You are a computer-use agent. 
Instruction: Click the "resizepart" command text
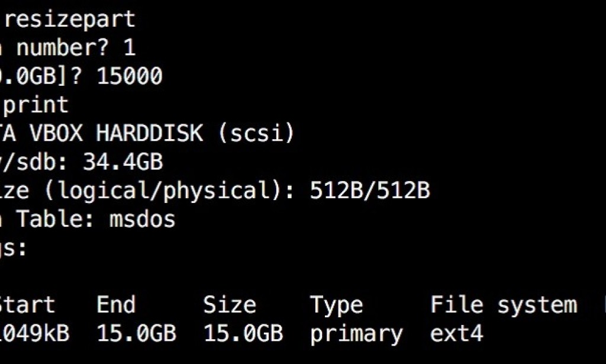[73, 20]
